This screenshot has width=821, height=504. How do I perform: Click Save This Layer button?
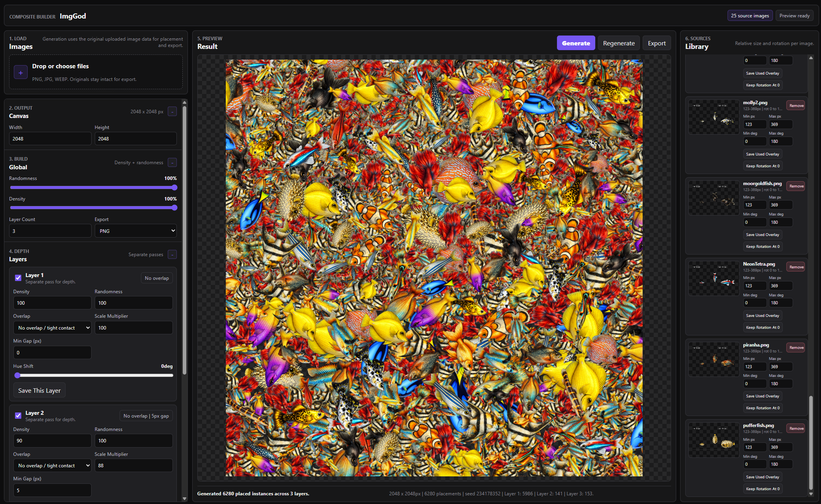(x=39, y=390)
